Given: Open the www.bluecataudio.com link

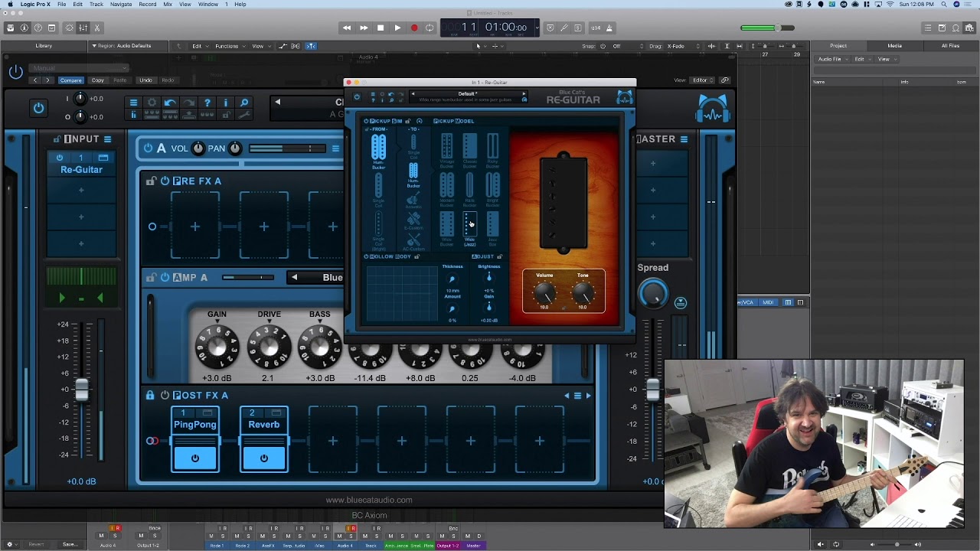Looking at the screenshot, I should pos(369,500).
